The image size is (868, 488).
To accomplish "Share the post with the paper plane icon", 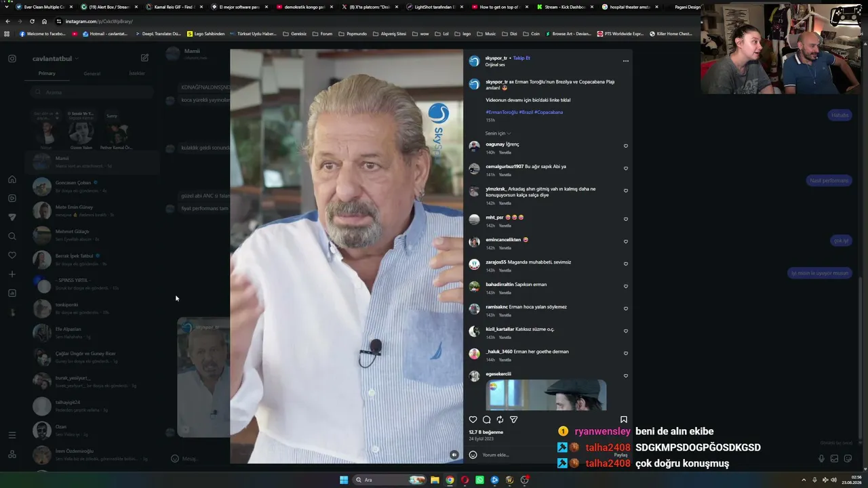I will (x=513, y=420).
